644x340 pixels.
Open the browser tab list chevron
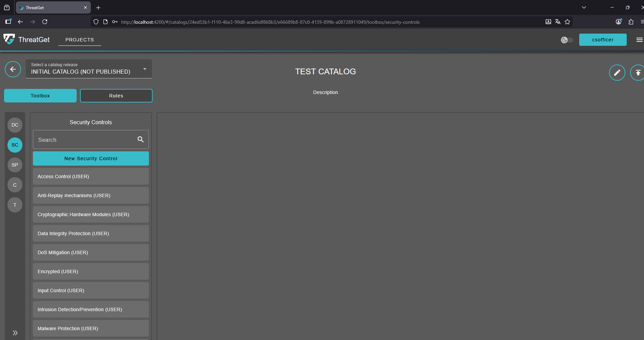click(584, 7)
